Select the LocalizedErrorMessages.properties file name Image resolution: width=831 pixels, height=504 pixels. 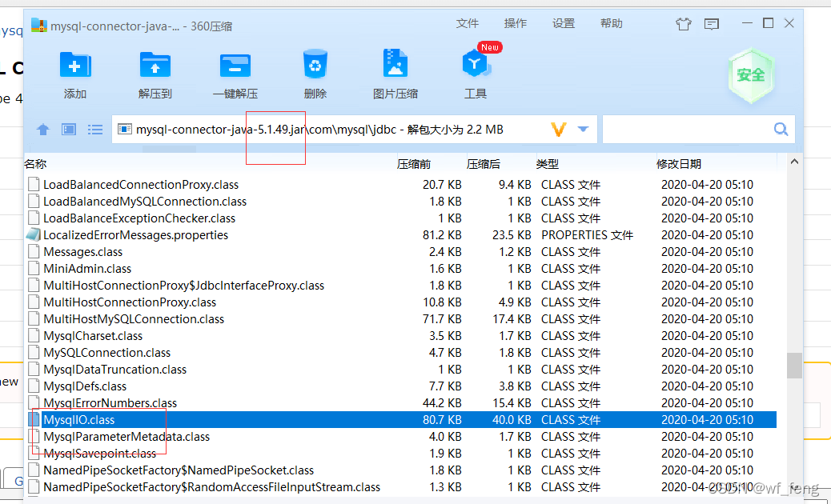[135, 234]
